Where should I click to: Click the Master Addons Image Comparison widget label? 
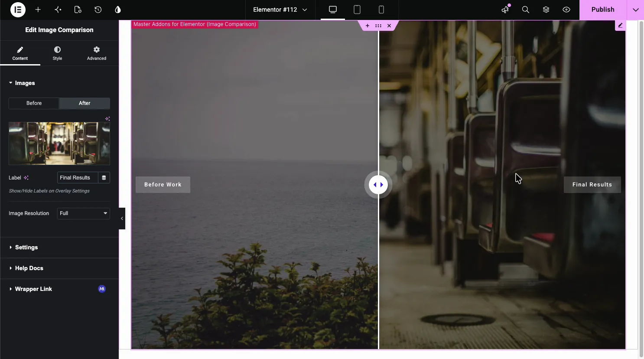[195, 24]
